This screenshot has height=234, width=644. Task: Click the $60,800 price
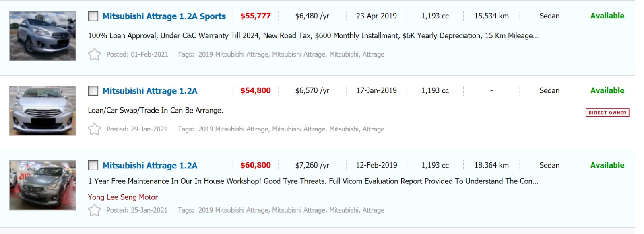(x=255, y=165)
